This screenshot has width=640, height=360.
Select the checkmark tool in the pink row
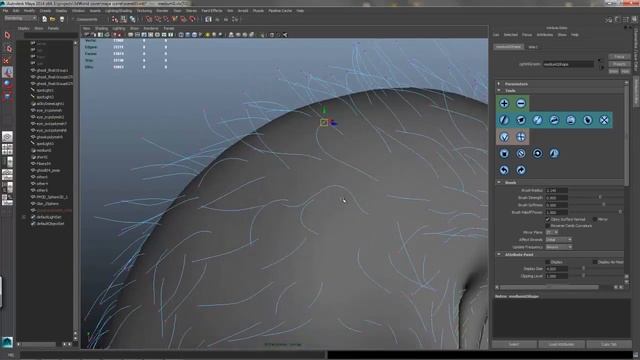tap(504, 137)
